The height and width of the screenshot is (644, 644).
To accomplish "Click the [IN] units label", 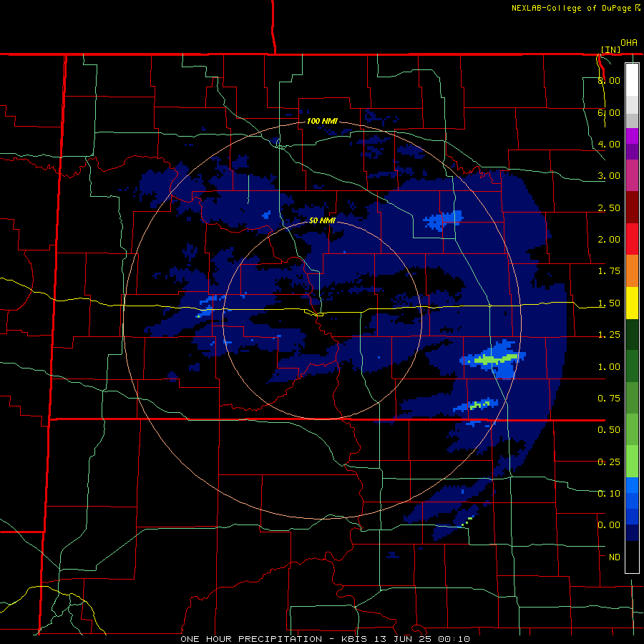I will [x=610, y=49].
